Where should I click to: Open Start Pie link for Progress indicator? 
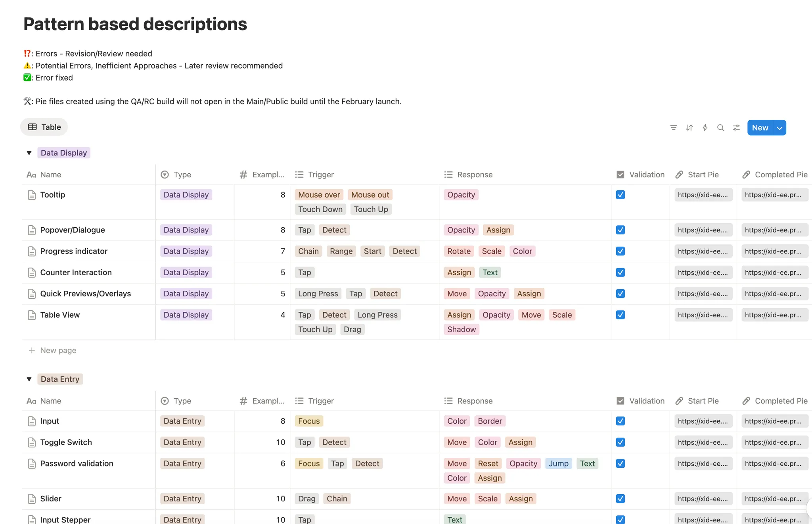pyautogui.click(x=703, y=251)
